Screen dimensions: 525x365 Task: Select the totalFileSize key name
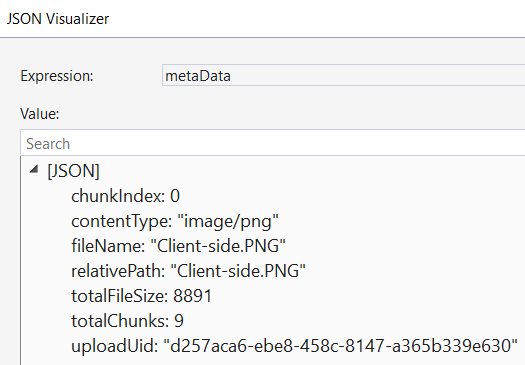tap(120, 296)
